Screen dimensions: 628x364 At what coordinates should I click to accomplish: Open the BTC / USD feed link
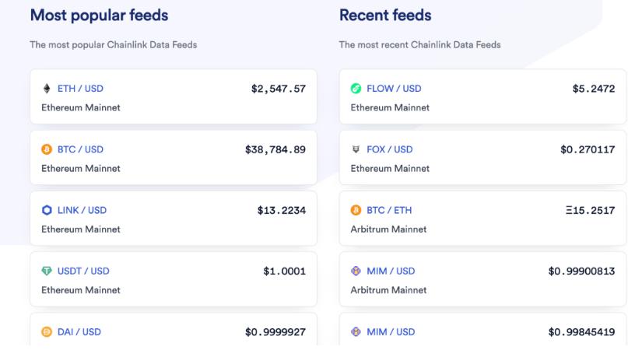pyautogui.click(x=80, y=149)
